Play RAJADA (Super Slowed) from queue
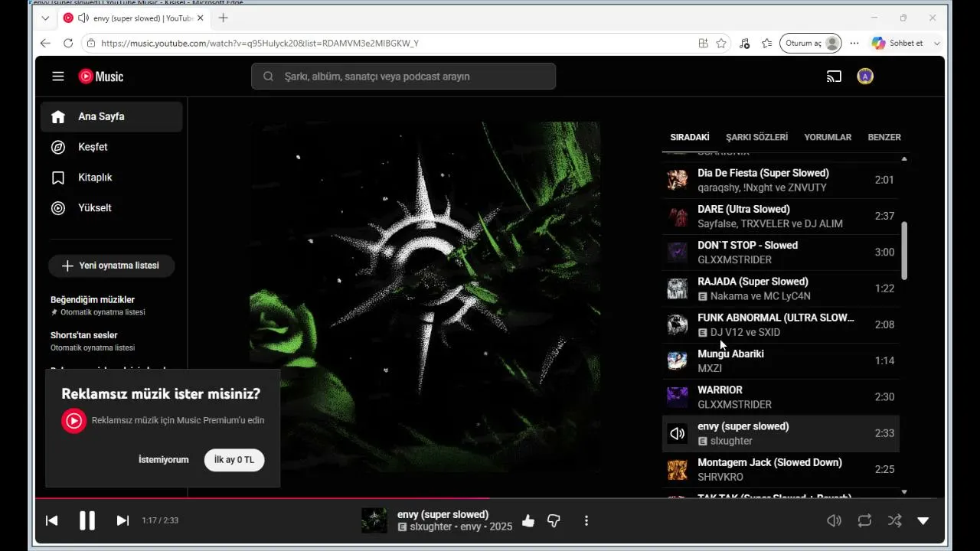Image resolution: width=980 pixels, height=551 pixels. [780, 289]
